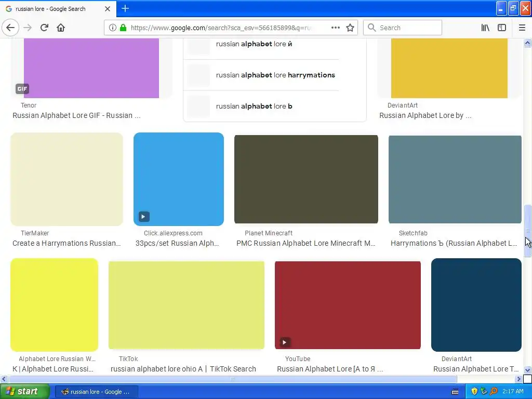
Task: Select the russian lore - Google Search tab
Action: coord(58,9)
